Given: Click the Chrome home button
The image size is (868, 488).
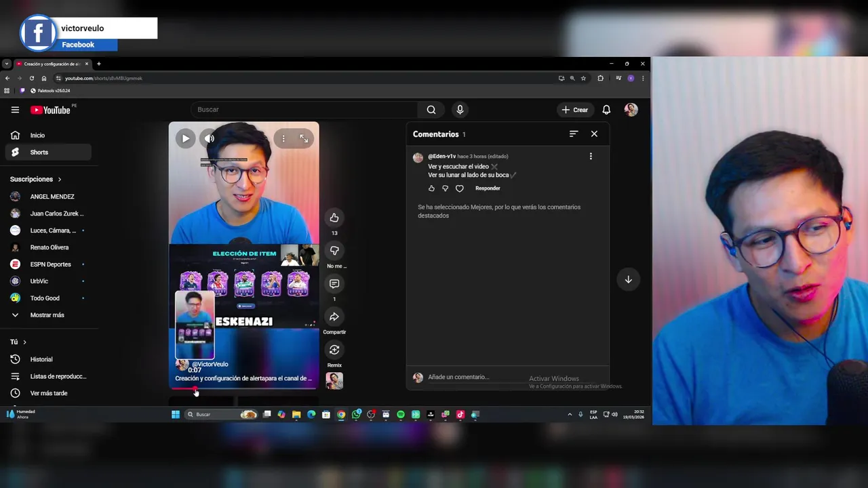Looking at the screenshot, I should (x=44, y=78).
